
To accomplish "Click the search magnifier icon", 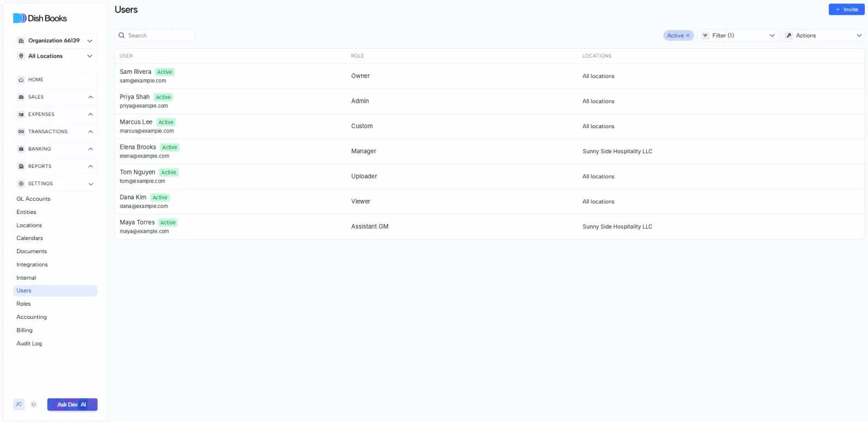I will click(122, 35).
